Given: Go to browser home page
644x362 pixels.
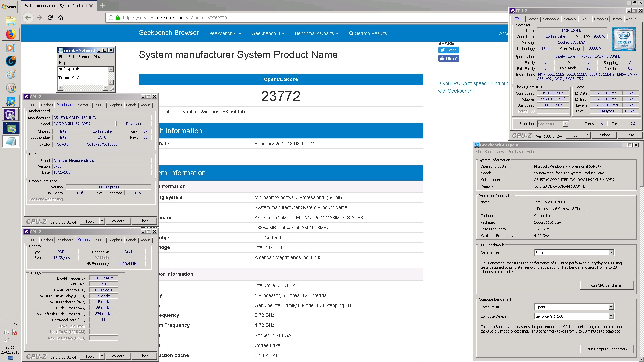Looking at the screenshot, I should tap(61, 18).
